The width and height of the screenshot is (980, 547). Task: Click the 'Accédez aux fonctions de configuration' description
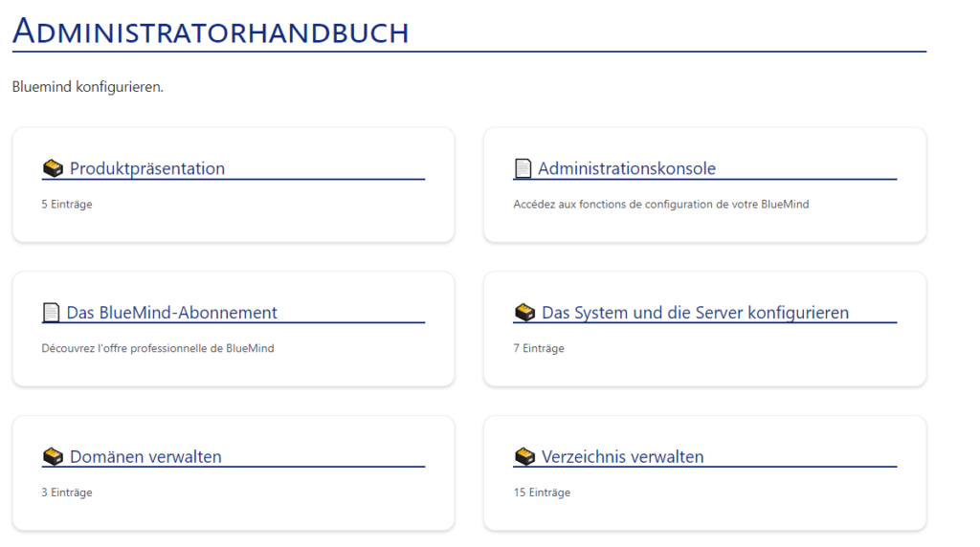point(660,204)
